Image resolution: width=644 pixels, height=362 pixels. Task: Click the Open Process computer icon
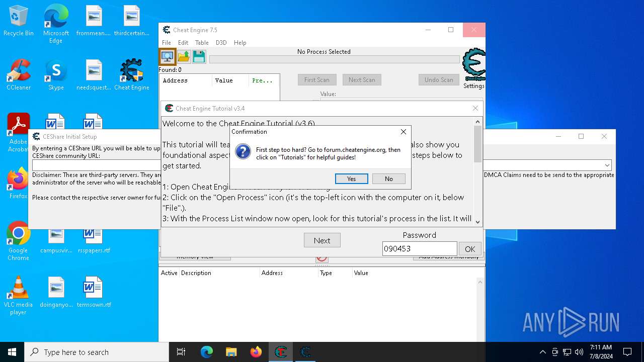168,56
